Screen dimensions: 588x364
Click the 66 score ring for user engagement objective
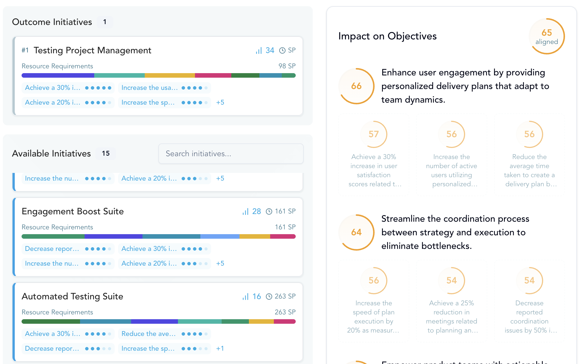click(x=356, y=86)
